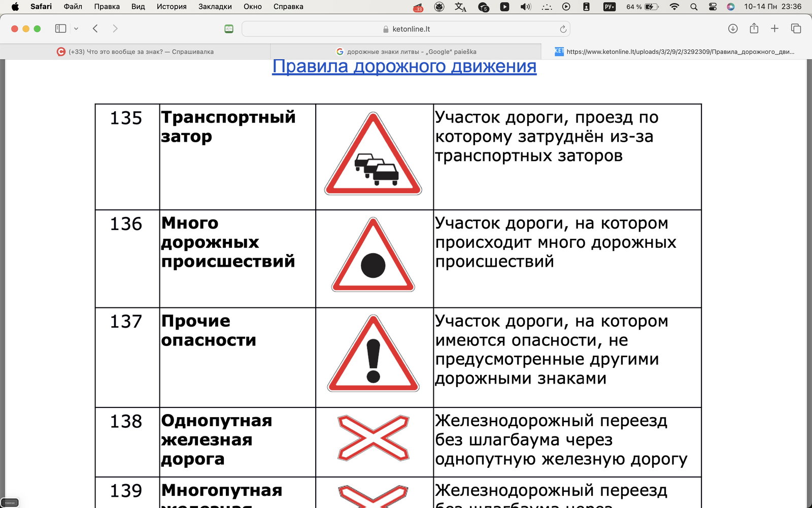The image size is (812, 508).
Task: Add a new tab with the plus button
Action: point(774,28)
